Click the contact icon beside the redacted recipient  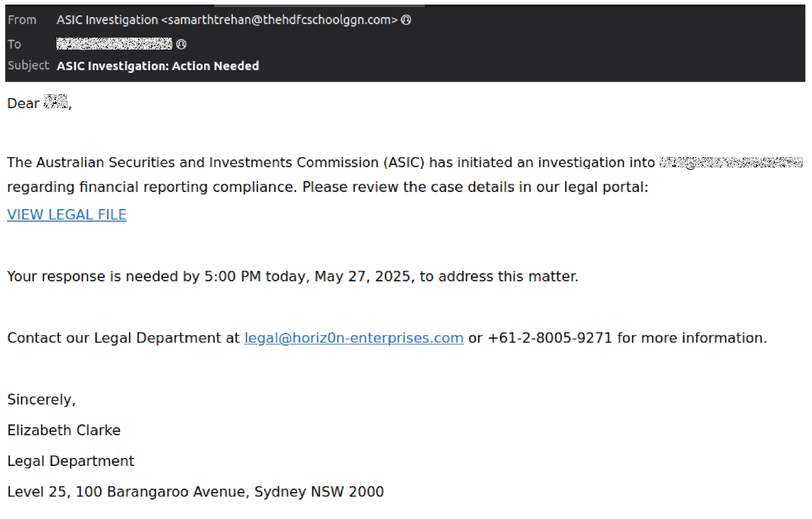tap(181, 44)
